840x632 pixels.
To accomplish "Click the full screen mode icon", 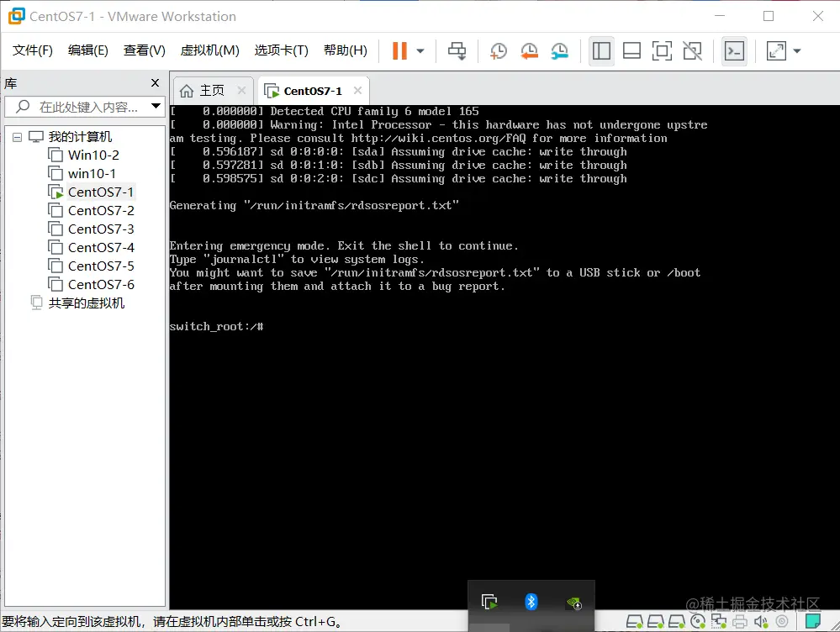I will click(x=662, y=51).
